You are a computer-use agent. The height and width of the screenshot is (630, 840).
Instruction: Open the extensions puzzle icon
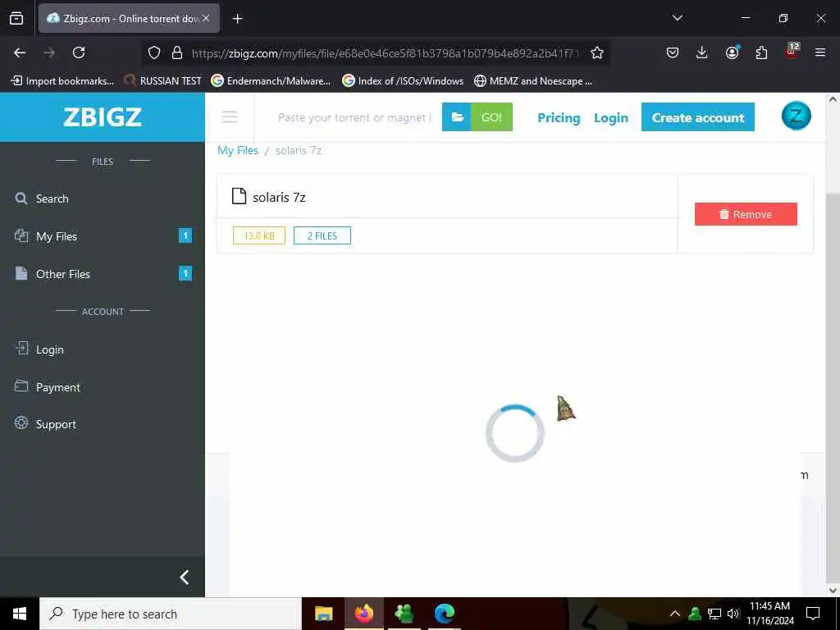761,52
